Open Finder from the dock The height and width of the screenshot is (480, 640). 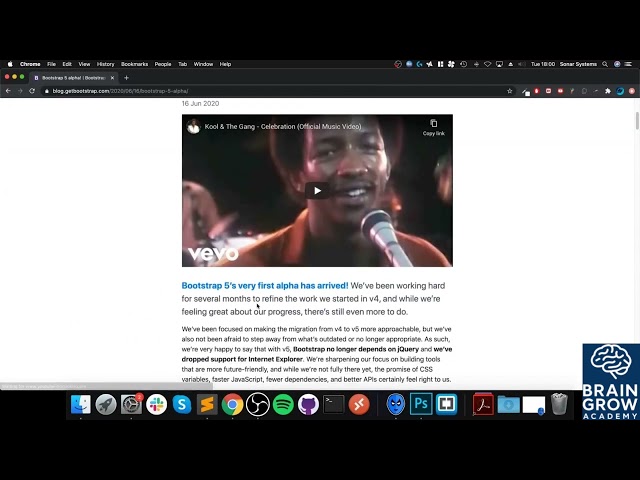81,404
